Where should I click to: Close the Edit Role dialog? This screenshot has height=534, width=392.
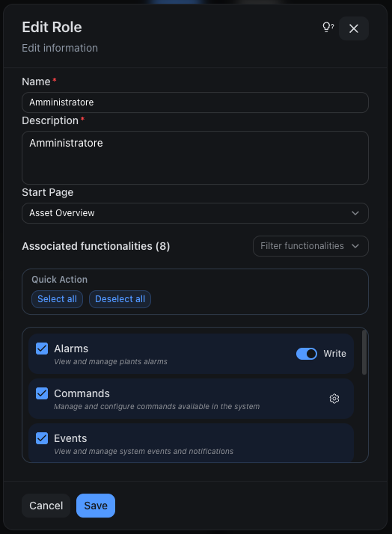pyautogui.click(x=354, y=28)
